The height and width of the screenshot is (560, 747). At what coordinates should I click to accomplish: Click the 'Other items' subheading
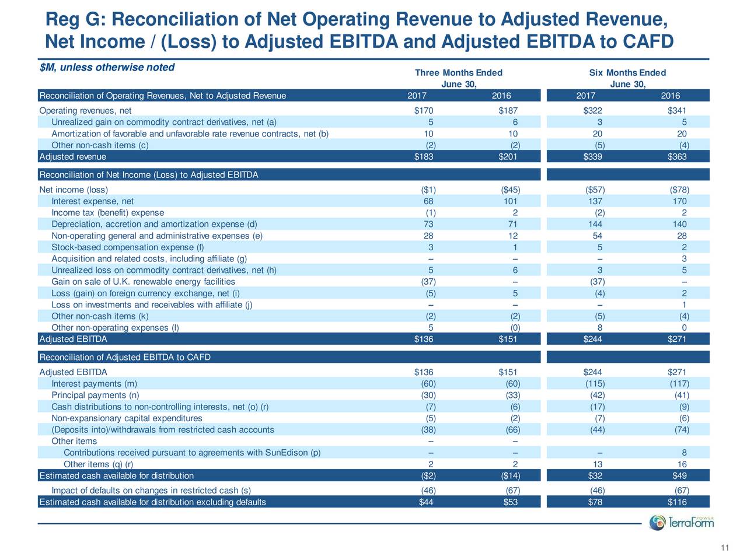[x=74, y=441]
